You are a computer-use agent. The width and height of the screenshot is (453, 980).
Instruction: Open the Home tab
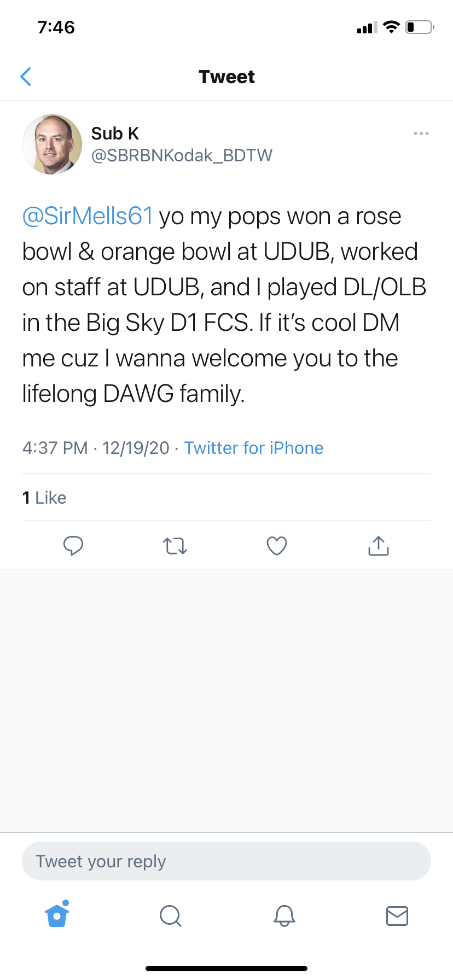(57, 915)
